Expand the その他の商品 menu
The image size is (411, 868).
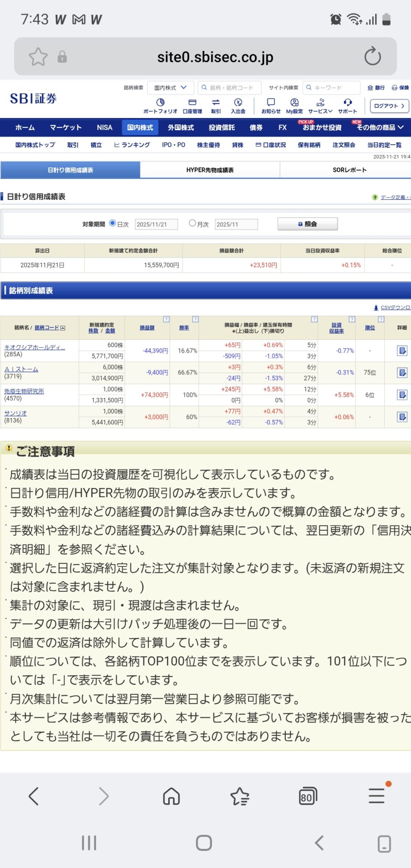click(379, 127)
